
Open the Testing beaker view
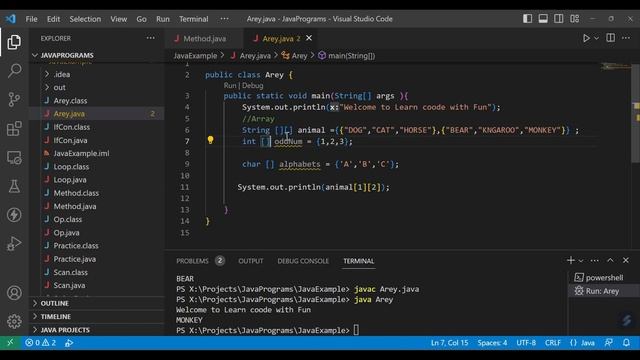(x=14, y=186)
